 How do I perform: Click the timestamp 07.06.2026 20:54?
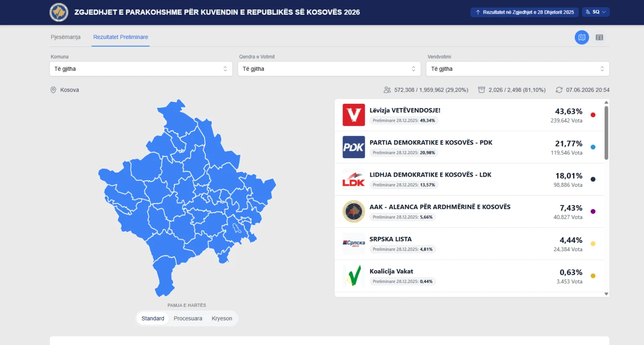[x=588, y=90]
